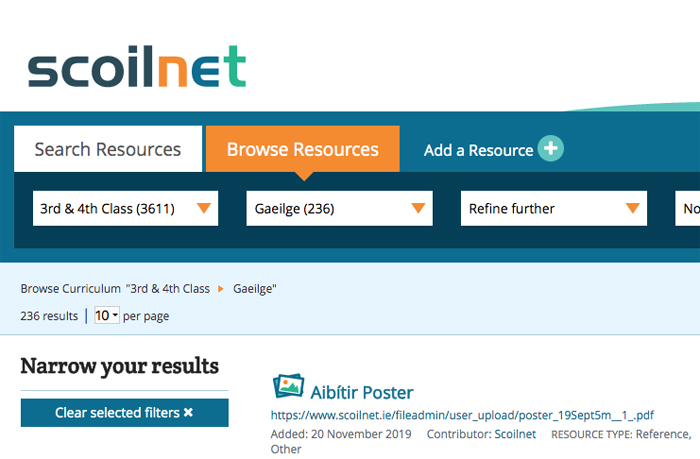Click "Gaeilge" in the breadcrumb
This screenshot has height=459, width=700.
(x=254, y=289)
